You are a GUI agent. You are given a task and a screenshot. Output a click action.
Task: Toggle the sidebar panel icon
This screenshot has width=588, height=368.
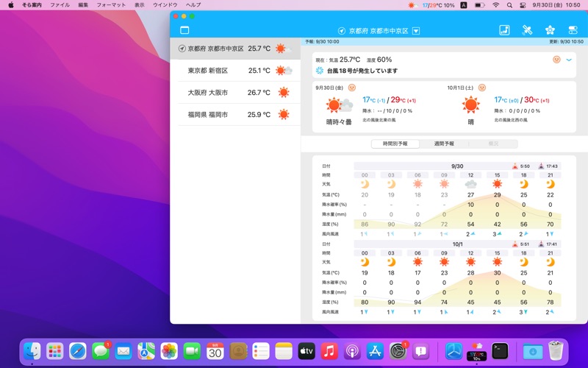tap(184, 30)
